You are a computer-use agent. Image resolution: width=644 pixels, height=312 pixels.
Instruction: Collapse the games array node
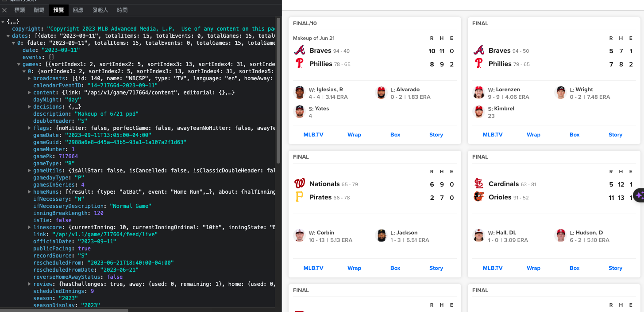tap(19, 64)
